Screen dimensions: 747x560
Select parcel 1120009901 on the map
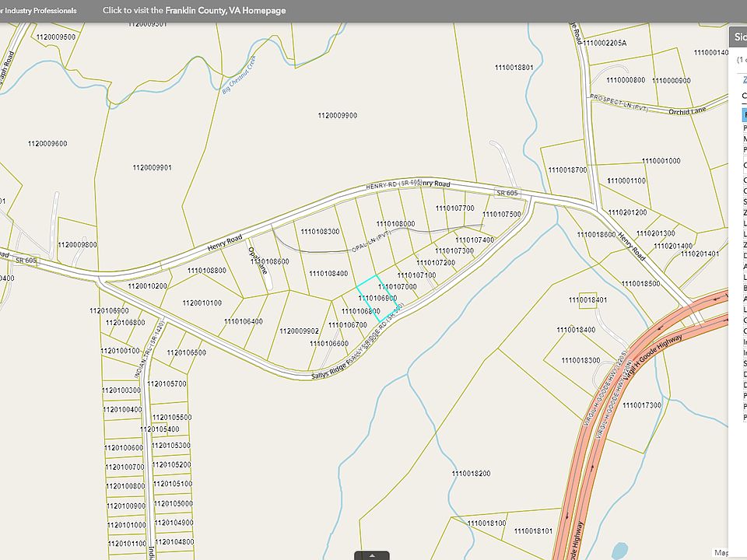tap(152, 167)
